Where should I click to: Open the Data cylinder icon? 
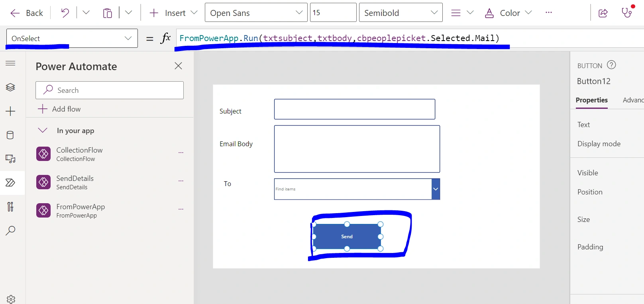10,135
